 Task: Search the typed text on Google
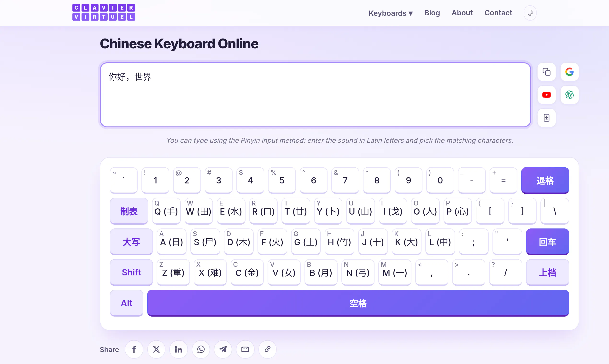569,72
